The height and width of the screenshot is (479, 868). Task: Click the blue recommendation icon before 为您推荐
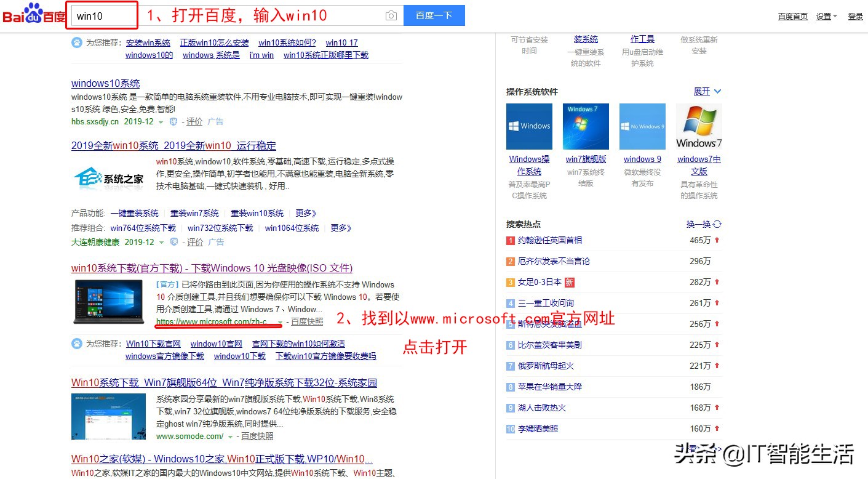pyautogui.click(x=76, y=42)
